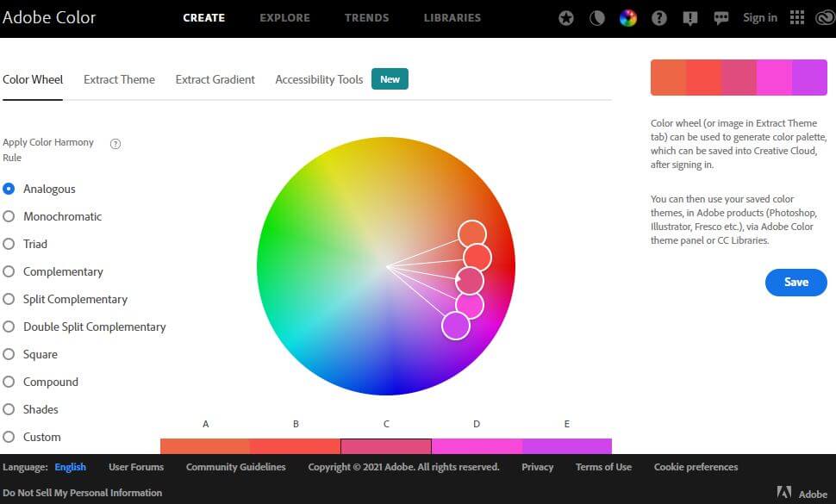Screen dimensions: 836x504
Task: Switch to the Extract Theme tab
Action: tap(120, 80)
